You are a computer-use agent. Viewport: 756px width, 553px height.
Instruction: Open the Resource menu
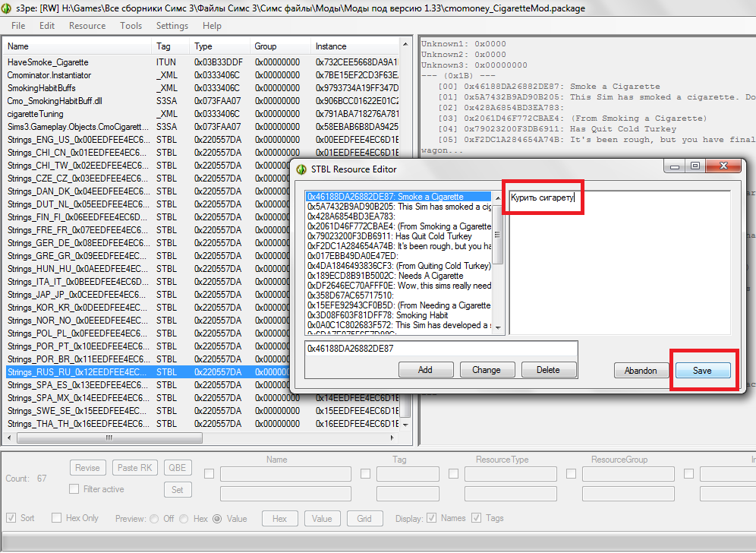(87, 26)
